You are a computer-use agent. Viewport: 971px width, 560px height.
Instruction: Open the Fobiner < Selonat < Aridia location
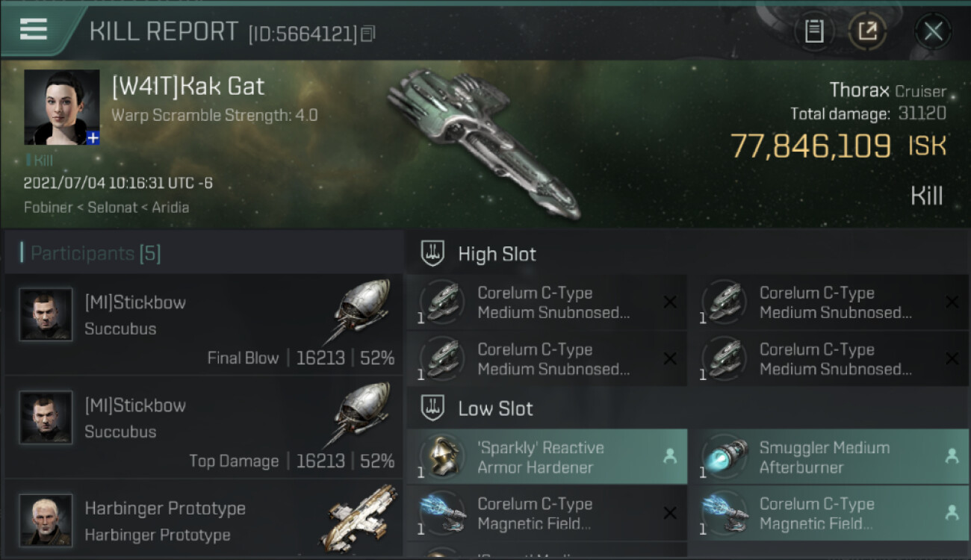[x=106, y=207]
